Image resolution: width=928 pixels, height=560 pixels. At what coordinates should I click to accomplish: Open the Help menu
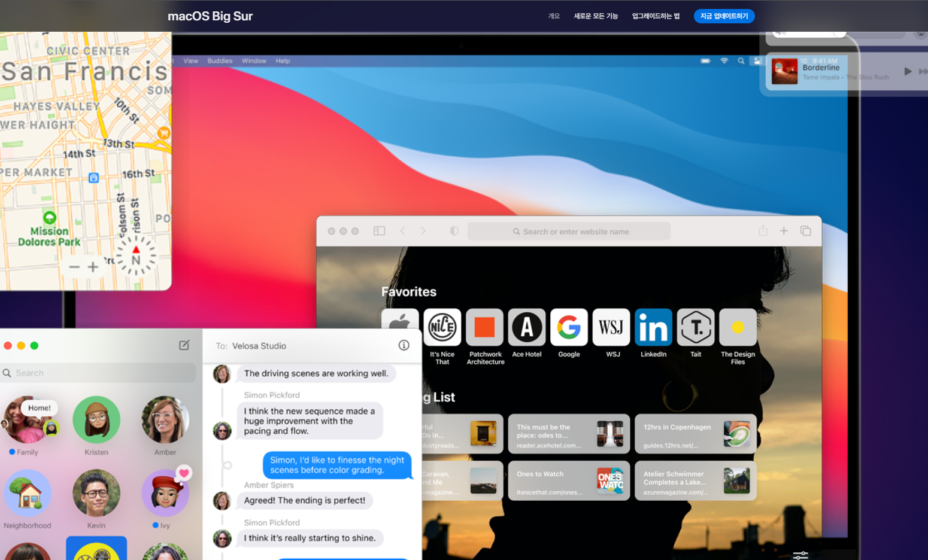click(283, 61)
